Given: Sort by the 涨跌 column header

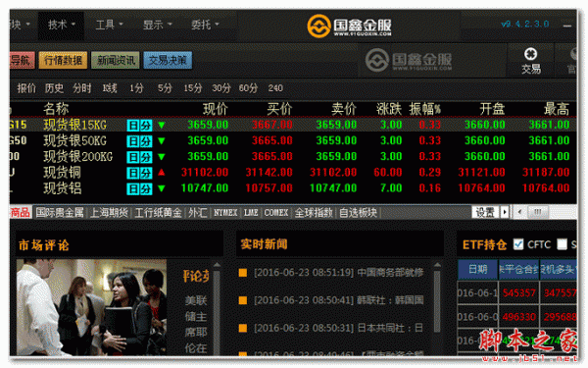Looking at the screenshot, I should tap(389, 109).
